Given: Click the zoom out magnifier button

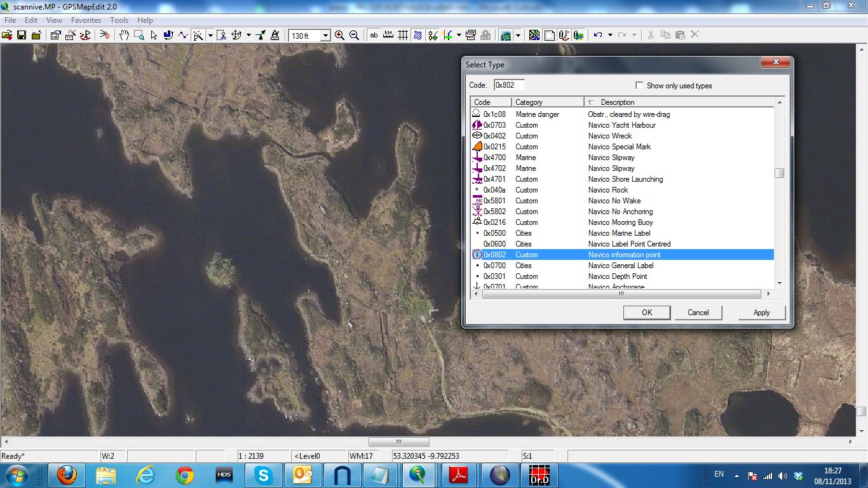Looking at the screenshot, I should tap(354, 35).
